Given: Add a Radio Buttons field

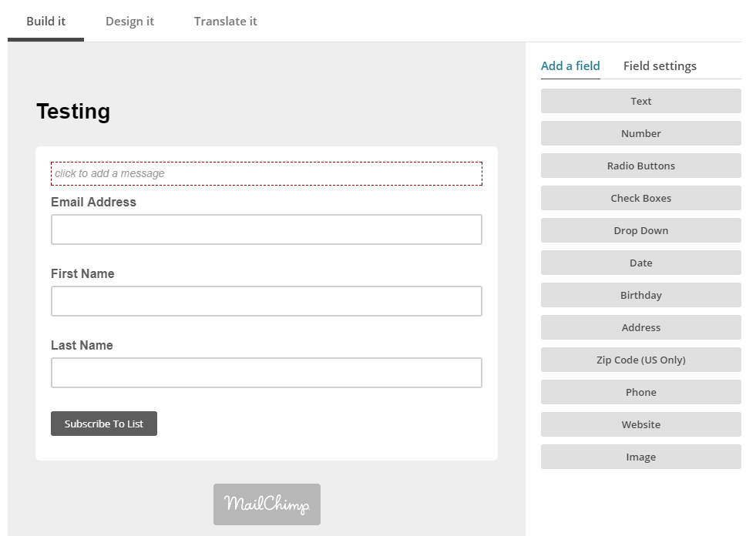Looking at the screenshot, I should [x=640, y=166].
